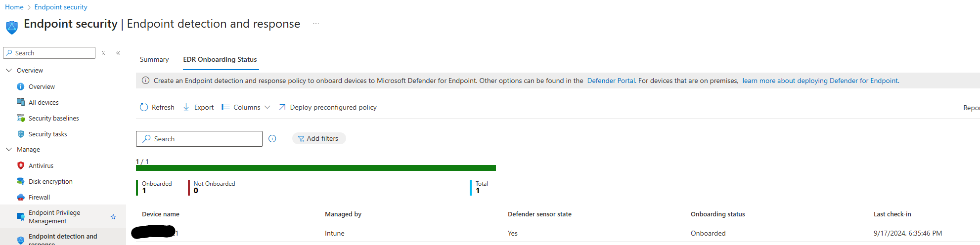980x245 pixels.
Task: Click the Endpoint security shield icon in header
Action: [x=12, y=27]
